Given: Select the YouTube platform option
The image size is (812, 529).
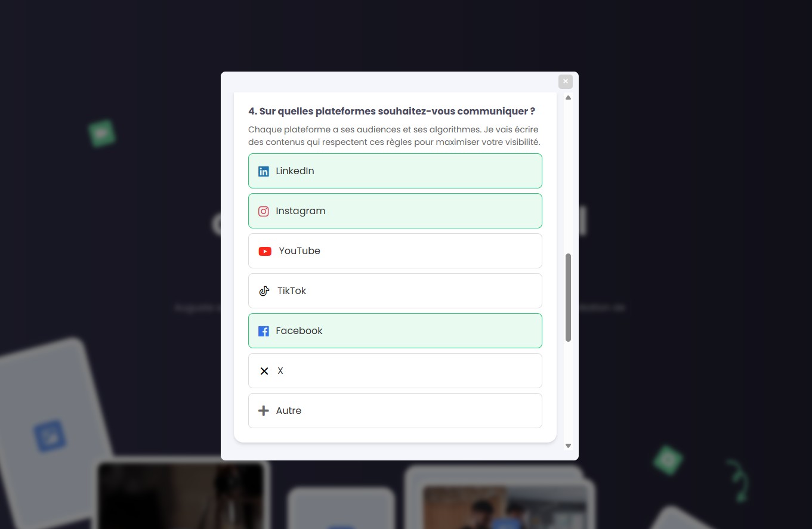Looking at the screenshot, I should pos(395,251).
